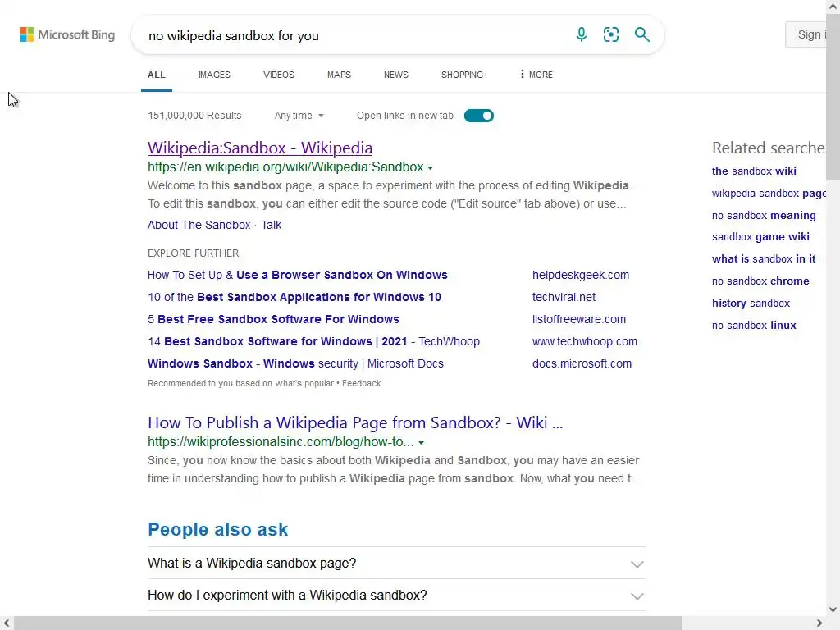The height and width of the screenshot is (630, 840).
Task: Click the microphone voice search icon
Action: point(582,34)
